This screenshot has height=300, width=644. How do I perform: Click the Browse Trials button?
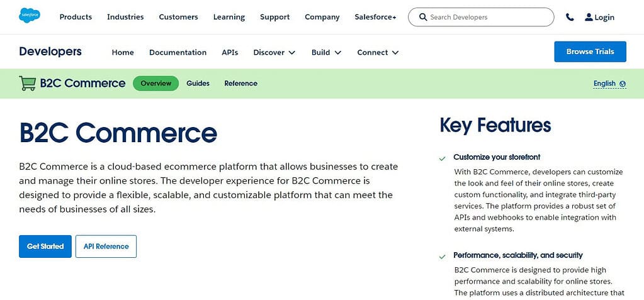[x=590, y=52]
